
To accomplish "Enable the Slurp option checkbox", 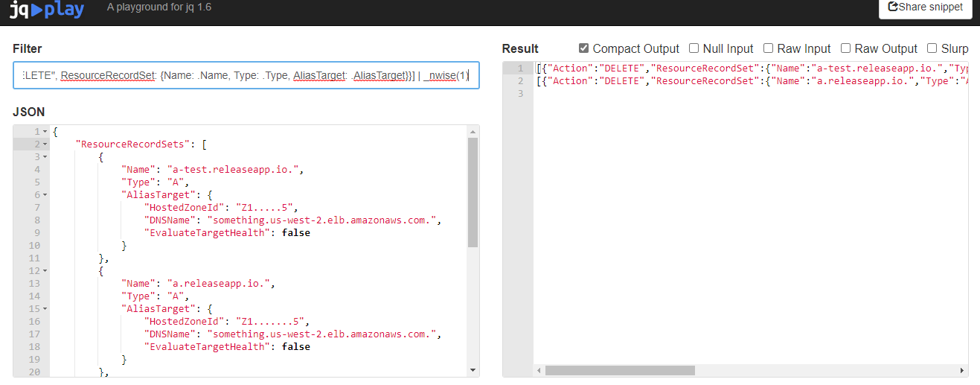I will coord(932,48).
